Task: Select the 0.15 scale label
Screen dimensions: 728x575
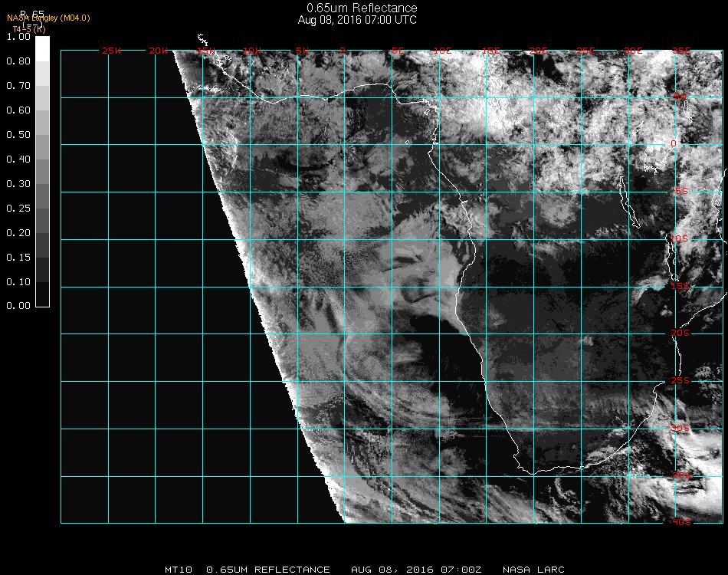Action: [18, 258]
